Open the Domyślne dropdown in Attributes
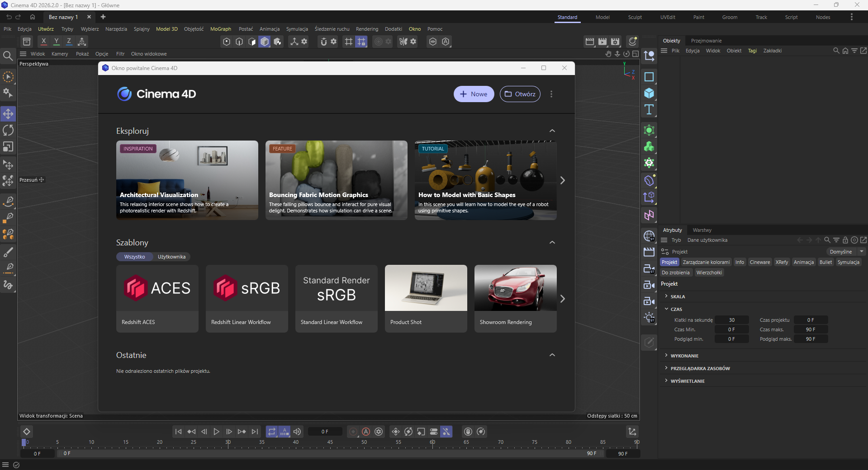This screenshot has height=470, width=868. tap(846, 252)
